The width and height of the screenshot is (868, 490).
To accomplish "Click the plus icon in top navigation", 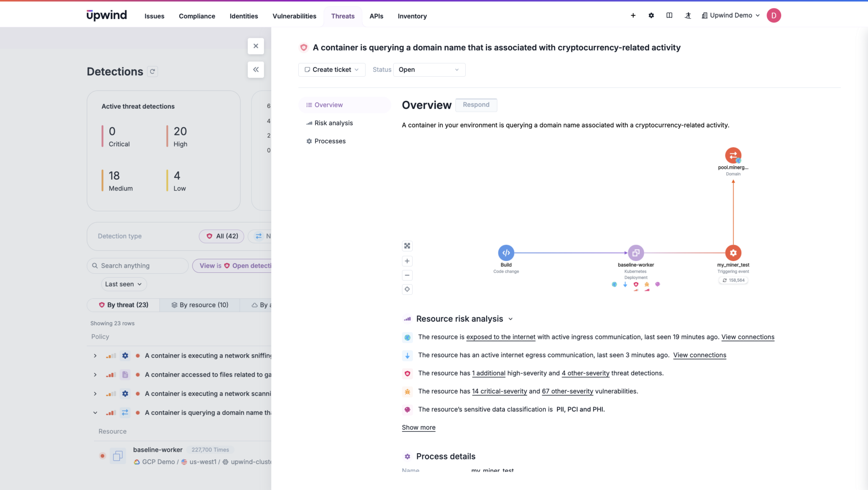I will click(x=633, y=16).
